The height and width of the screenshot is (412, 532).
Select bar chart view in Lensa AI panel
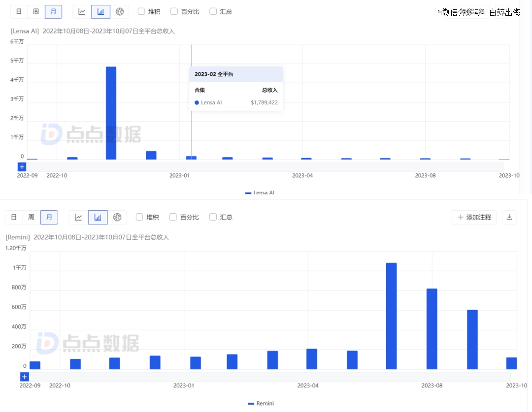point(101,11)
